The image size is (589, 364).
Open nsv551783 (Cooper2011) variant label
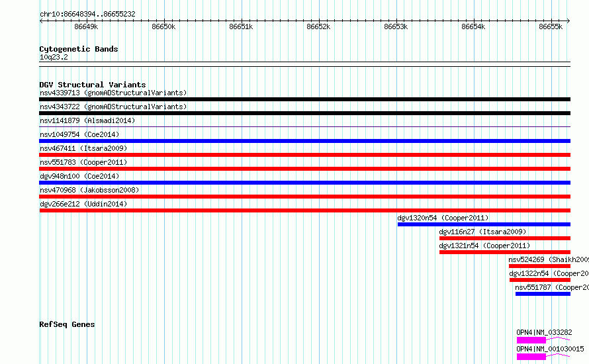click(83, 162)
